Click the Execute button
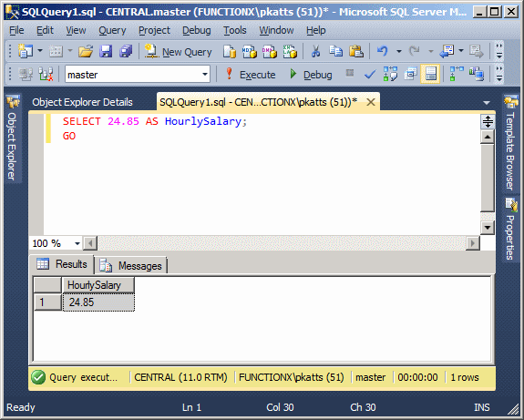The height and width of the screenshot is (420, 524). [251, 74]
